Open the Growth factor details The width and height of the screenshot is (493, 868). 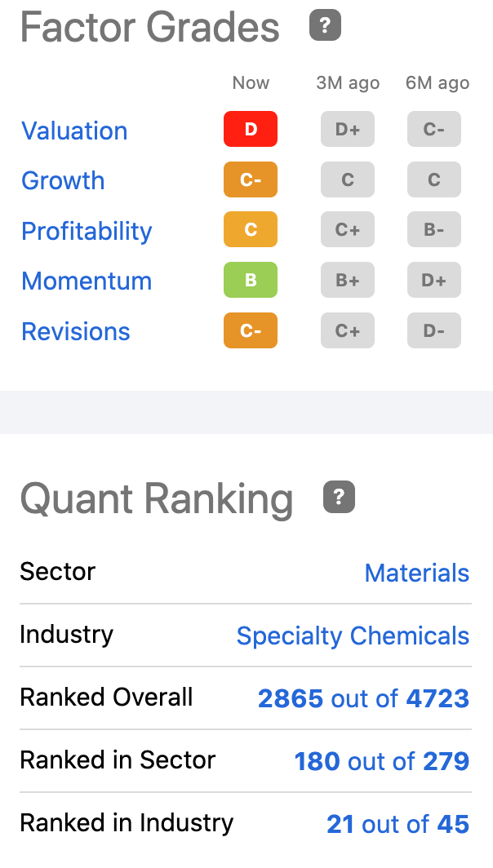[63, 180]
